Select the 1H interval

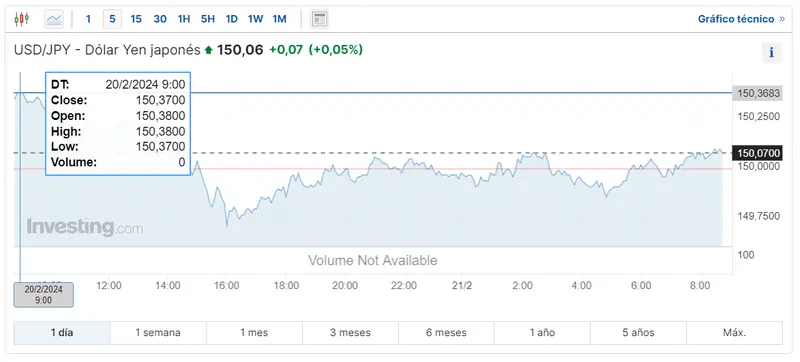click(184, 19)
